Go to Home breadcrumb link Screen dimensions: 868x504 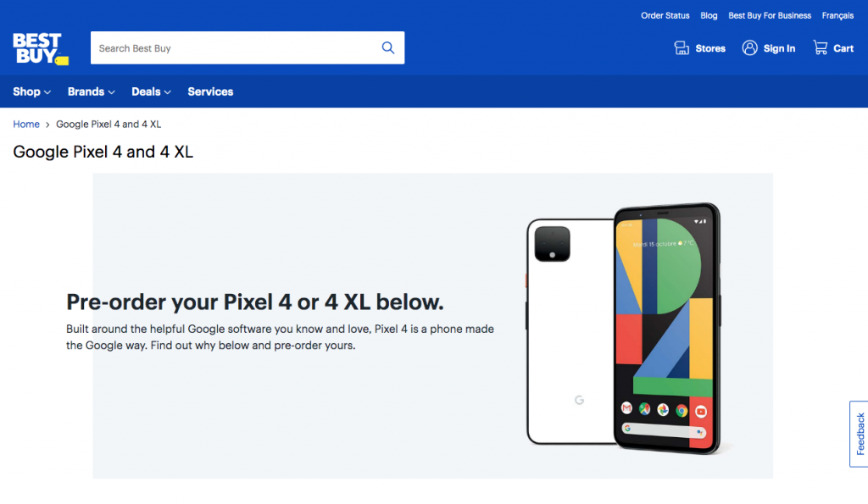[x=26, y=125]
